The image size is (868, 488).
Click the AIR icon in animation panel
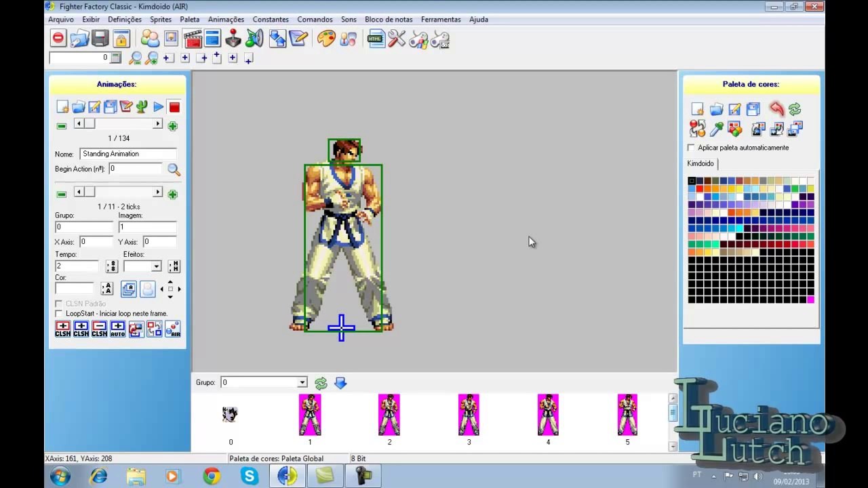[173, 329]
